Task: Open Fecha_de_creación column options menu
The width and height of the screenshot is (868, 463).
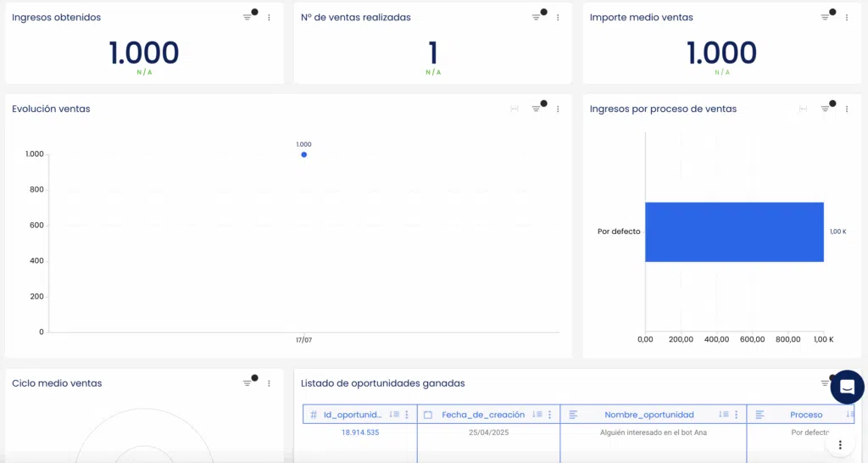Action: [x=549, y=415]
